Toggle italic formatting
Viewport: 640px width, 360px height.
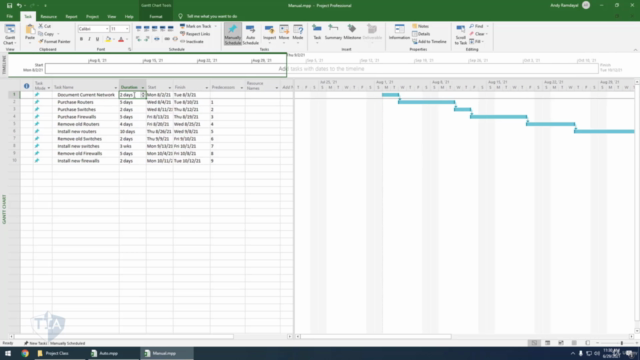click(89, 39)
